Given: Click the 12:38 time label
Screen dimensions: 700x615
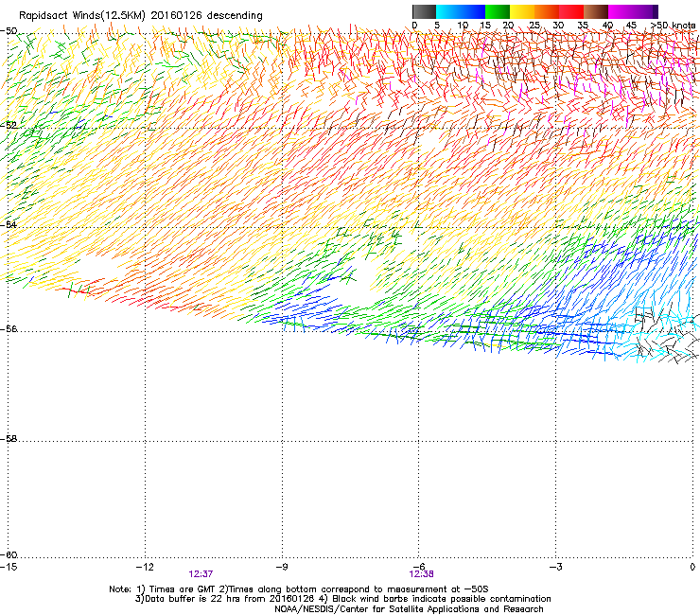Looking at the screenshot, I should [x=421, y=574].
